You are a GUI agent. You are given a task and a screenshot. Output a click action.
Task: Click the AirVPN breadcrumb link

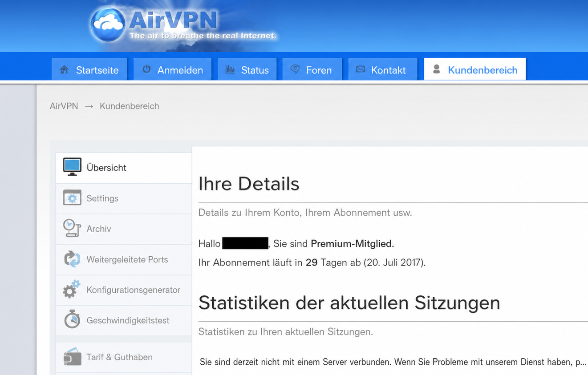(x=64, y=106)
